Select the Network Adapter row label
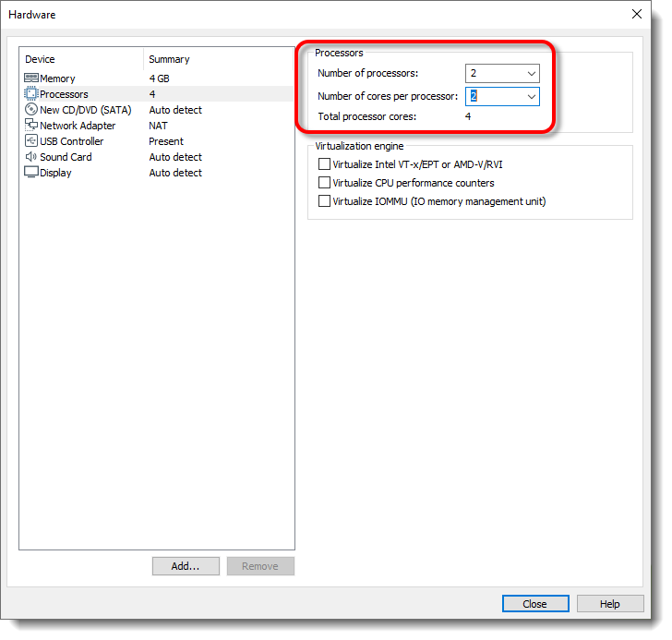 [78, 126]
